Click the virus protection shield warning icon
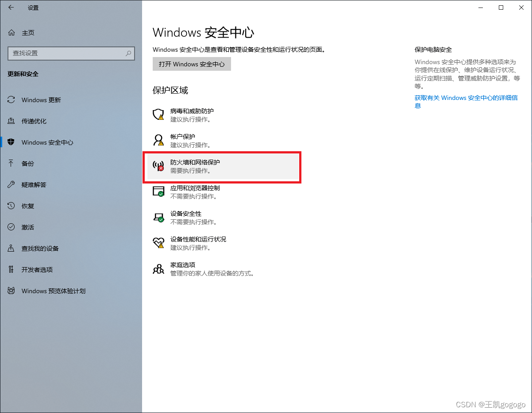 (158, 115)
